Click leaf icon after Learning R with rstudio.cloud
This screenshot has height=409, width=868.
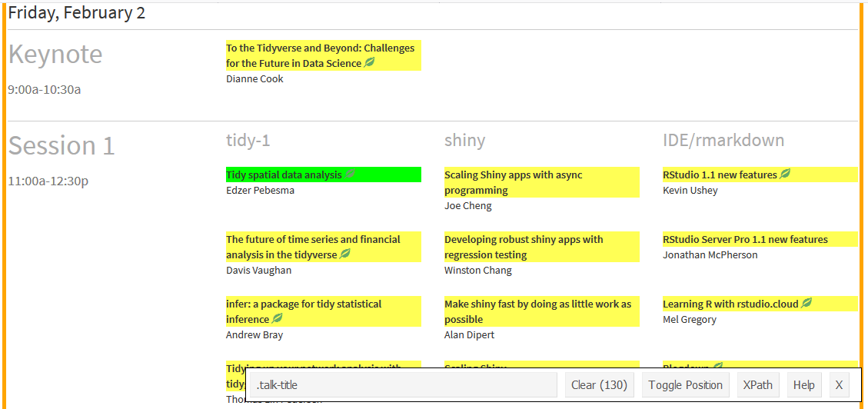(x=806, y=304)
